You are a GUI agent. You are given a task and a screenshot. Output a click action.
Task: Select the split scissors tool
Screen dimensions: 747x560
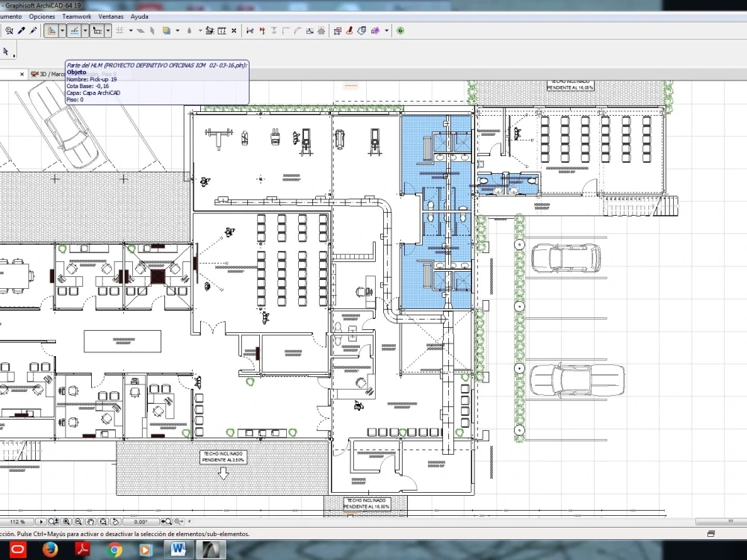click(x=249, y=31)
